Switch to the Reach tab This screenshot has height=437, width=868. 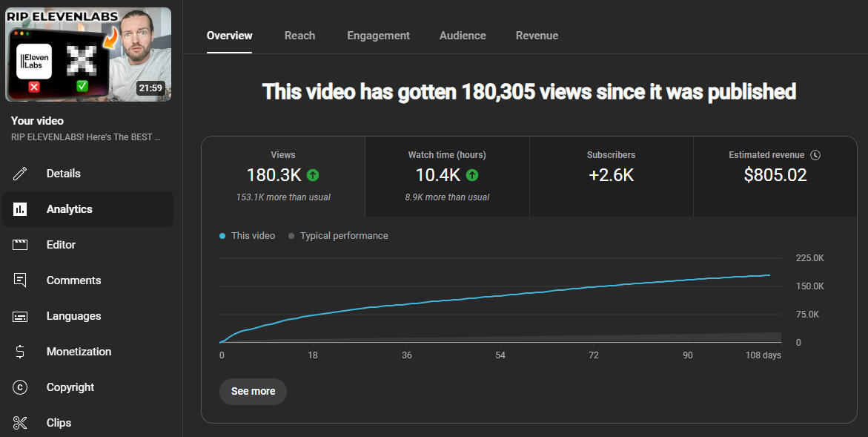pyautogui.click(x=299, y=36)
